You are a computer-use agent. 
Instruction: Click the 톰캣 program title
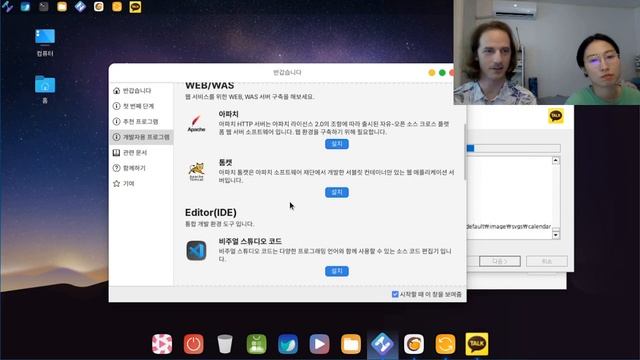(x=225, y=162)
